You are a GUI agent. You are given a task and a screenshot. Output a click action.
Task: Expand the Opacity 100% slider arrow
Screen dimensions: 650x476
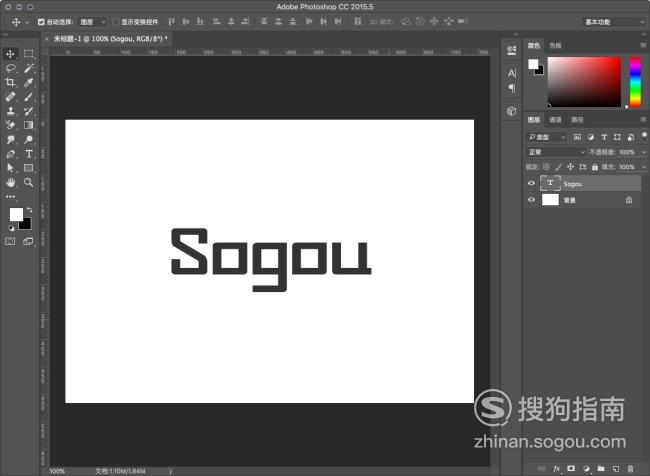[x=644, y=152]
